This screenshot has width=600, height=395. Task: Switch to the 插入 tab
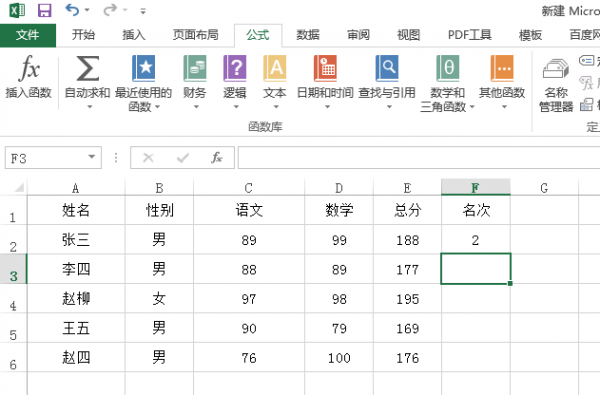coord(134,35)
